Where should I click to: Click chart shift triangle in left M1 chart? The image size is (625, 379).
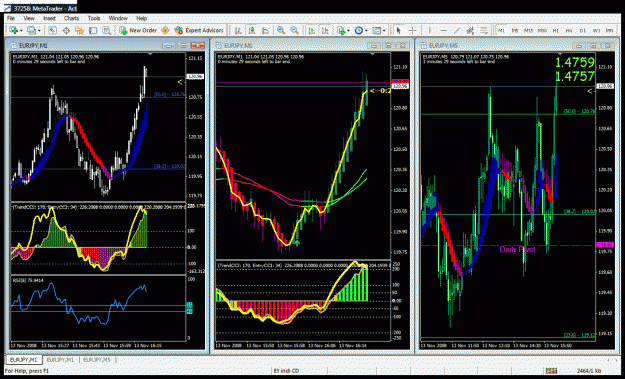tap(150, 53)
